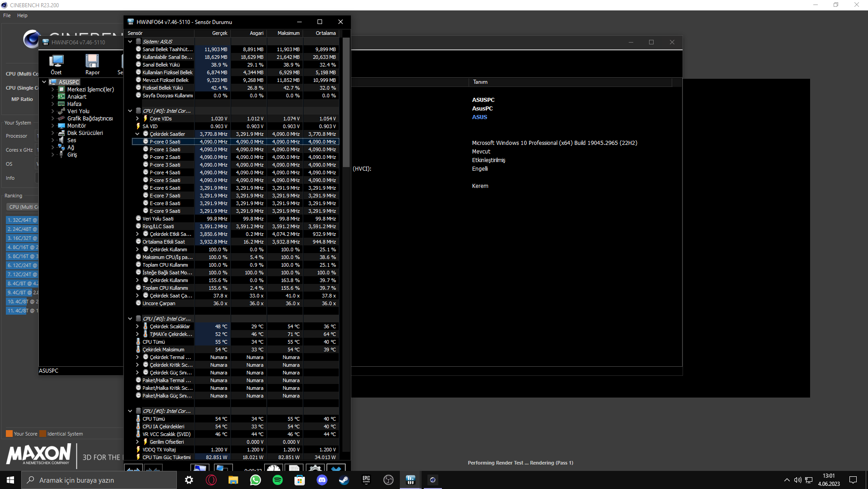The height and width of the screenshot is (489, 868).
Task: Open the notification center icon
Action: 853,480
